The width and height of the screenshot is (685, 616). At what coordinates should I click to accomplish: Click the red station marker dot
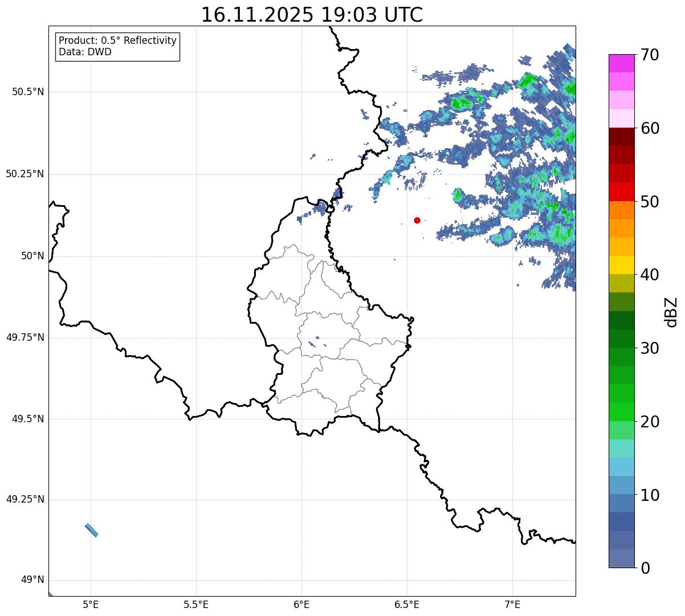[x=417, y=220]
